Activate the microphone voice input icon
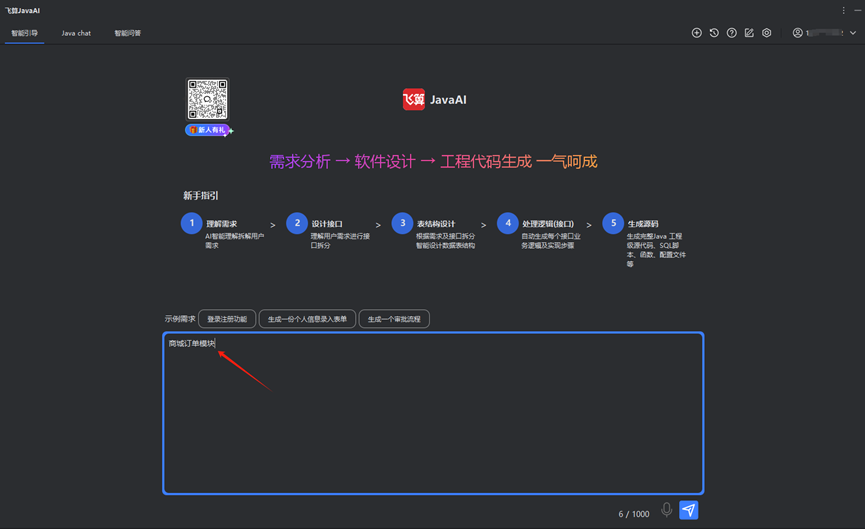This screenshot has width=865, height=529. tap(666, 510)
